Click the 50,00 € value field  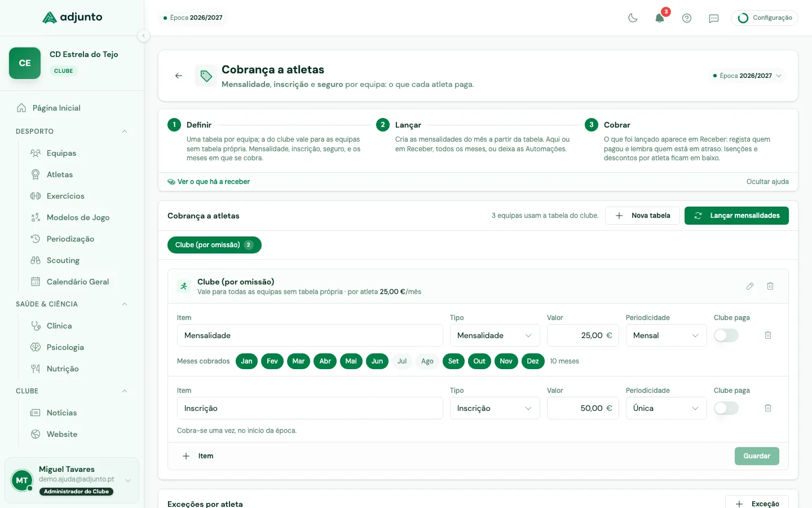583,408
